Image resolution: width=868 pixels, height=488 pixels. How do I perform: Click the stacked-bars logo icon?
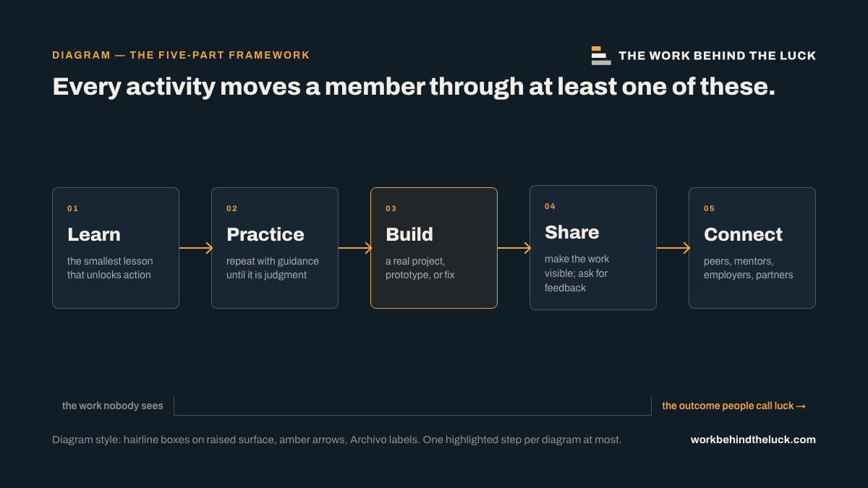(x=601, y=56)
